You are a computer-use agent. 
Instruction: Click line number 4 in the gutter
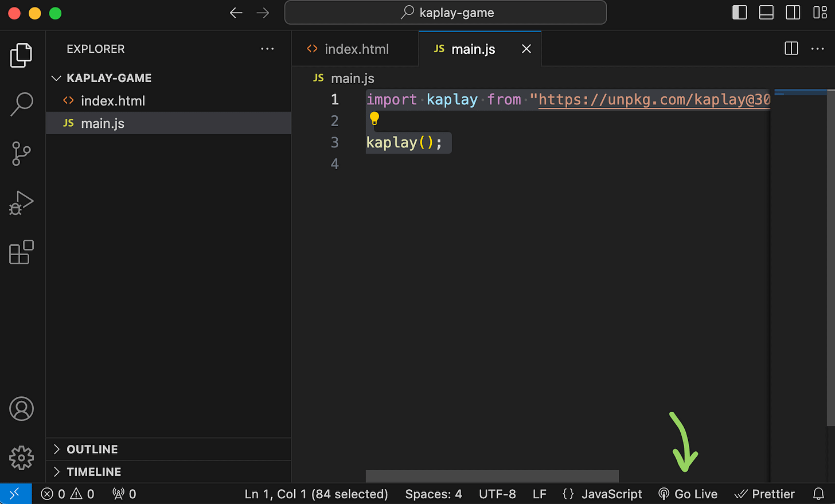tap(334, 164)
